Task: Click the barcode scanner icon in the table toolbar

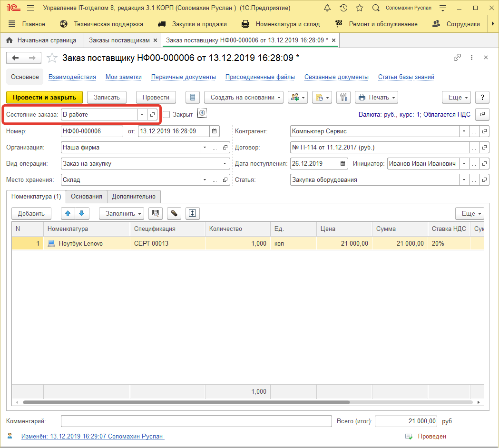Action: [x=155, y=213]
